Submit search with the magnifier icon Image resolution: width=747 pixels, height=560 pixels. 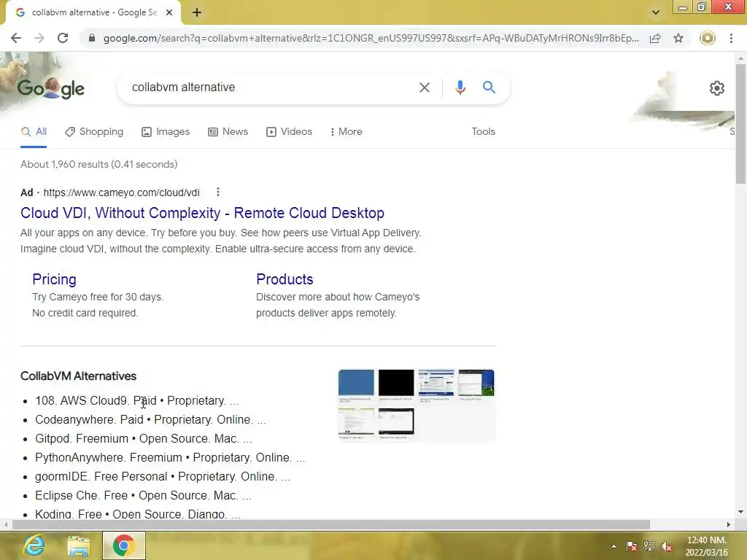[489, 87]
